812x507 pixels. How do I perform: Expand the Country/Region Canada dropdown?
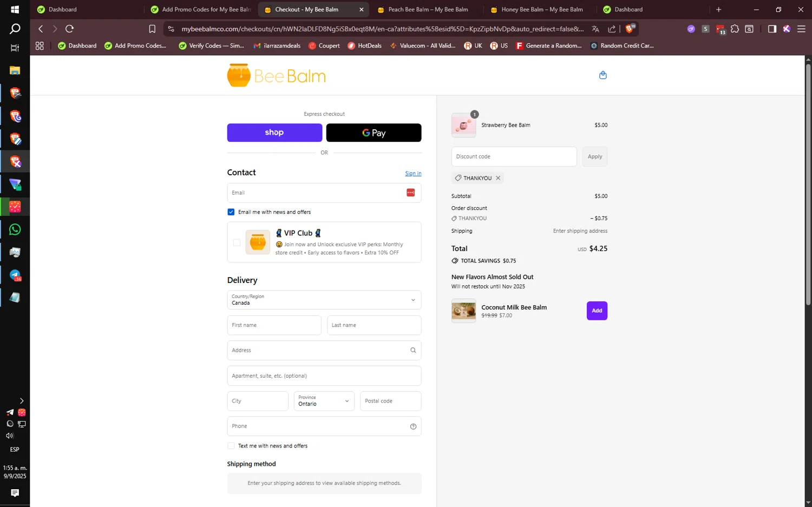pos(324,300)
